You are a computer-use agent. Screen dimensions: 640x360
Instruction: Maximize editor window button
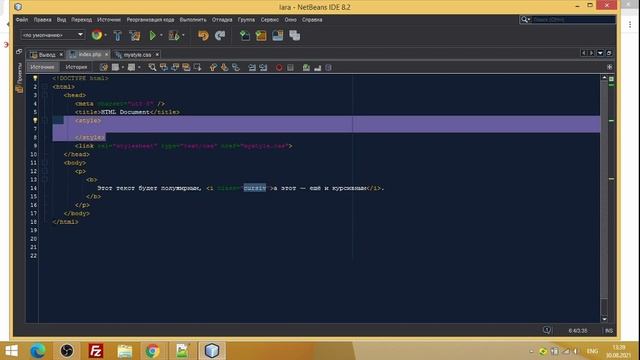tap(609, 53)
